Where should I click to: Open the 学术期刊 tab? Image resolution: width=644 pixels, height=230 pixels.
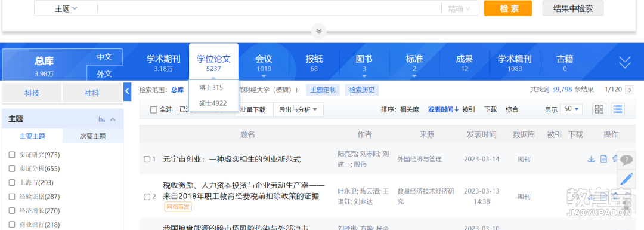[163, 63]
